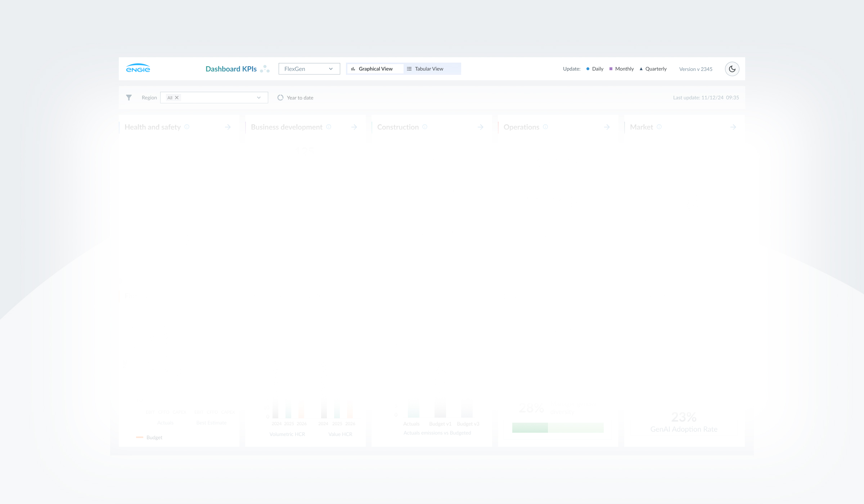
Task: Switch to Tabular View
Action: click(x=429, y=68)
